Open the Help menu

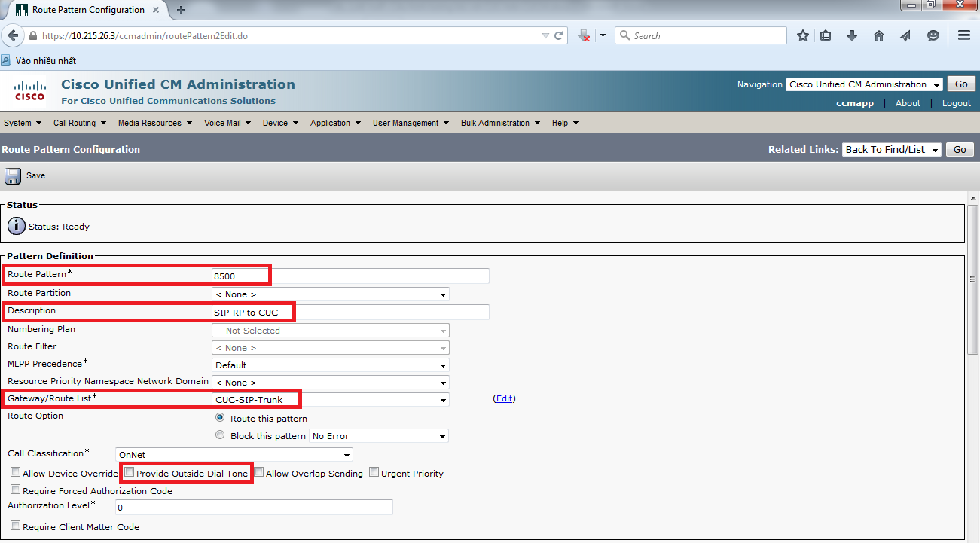pyautogui.click(x=565, y=123)
